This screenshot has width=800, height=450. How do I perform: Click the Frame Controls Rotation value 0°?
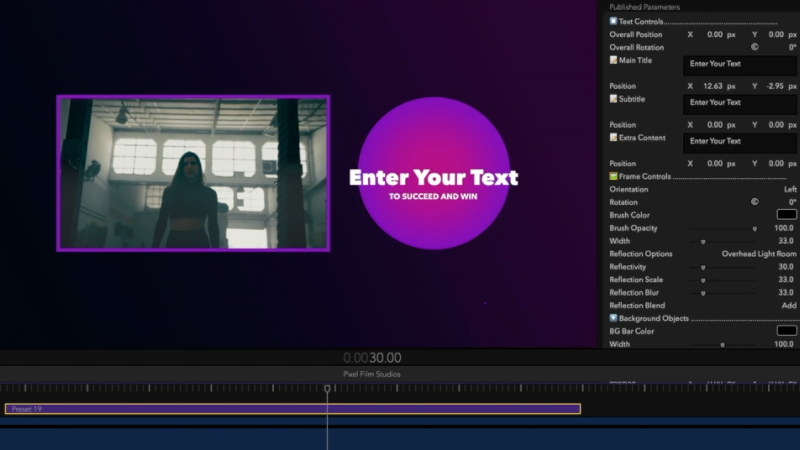(792, 202)
